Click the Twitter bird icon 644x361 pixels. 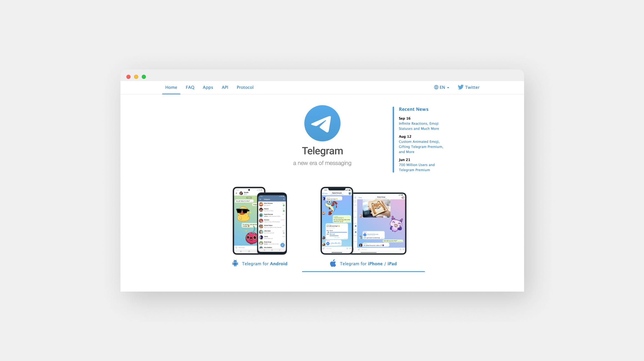click(x=461, y=87)
